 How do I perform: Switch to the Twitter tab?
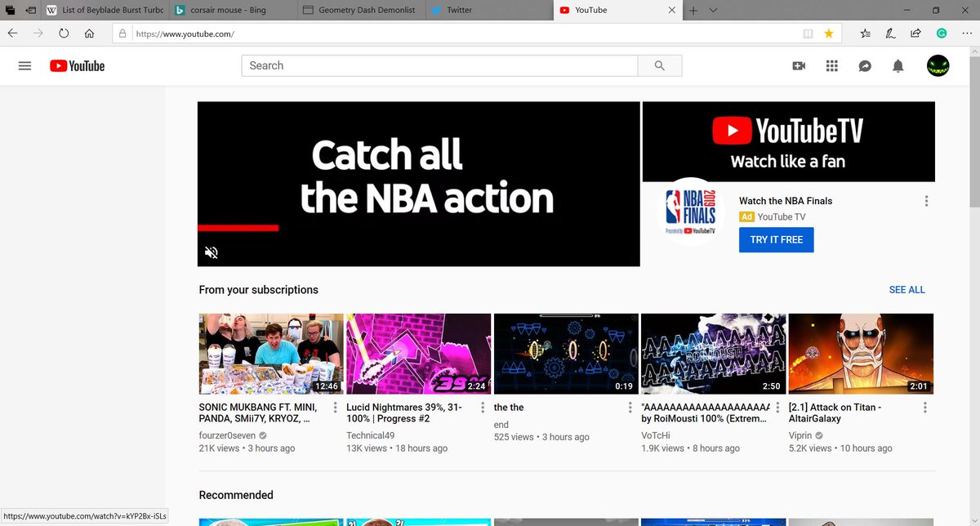click(x=488, y=11)
